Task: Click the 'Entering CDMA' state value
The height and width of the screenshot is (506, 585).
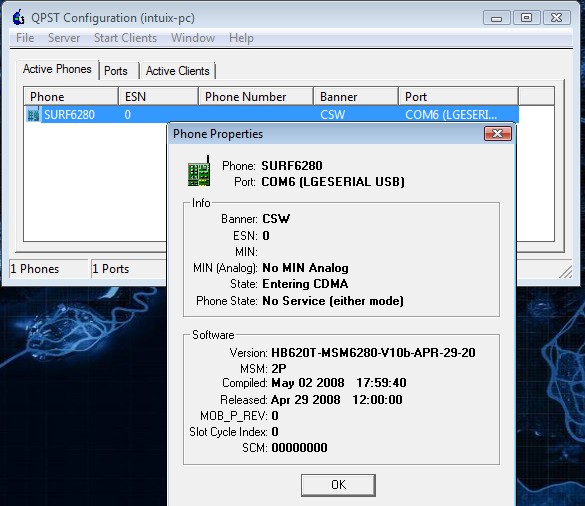Action: pyautogui.click(x=305, y=284)
